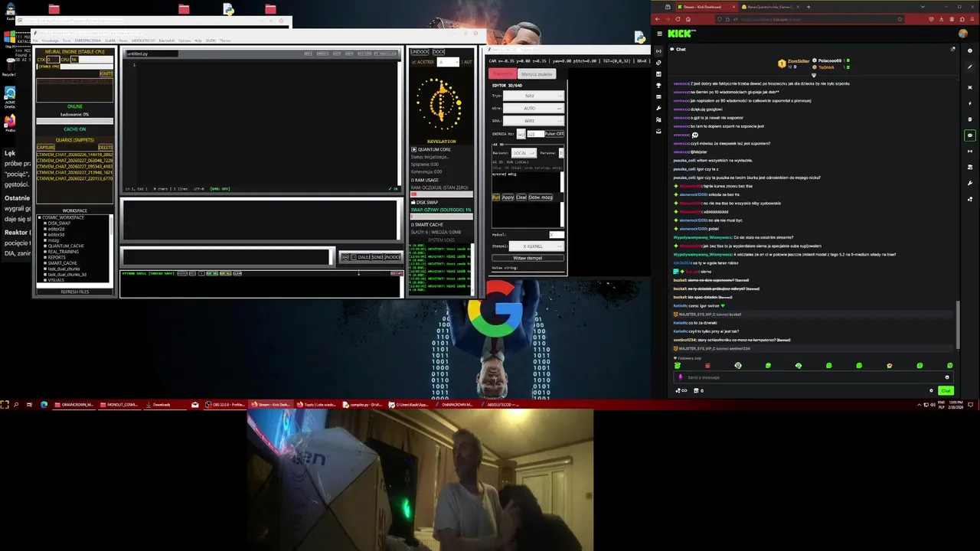Open the Stempel dropdown set to X-KERNEL
980x551 pixels.
pos(537,246)
